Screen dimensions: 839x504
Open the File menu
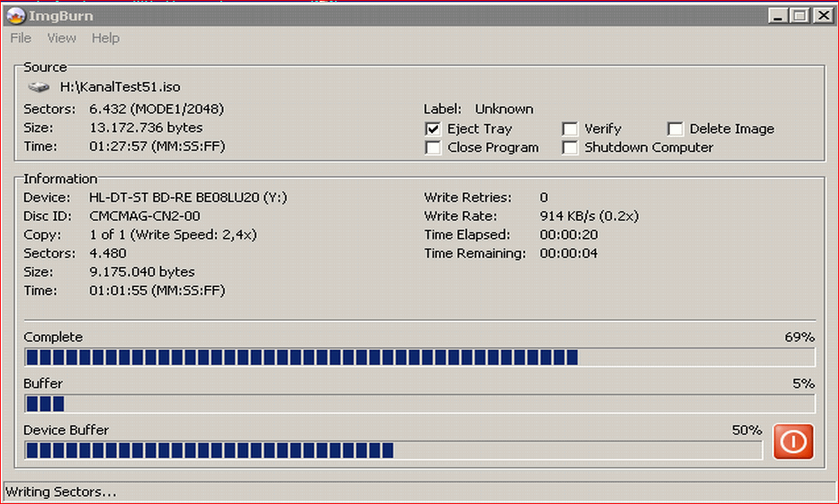point(21,38)
